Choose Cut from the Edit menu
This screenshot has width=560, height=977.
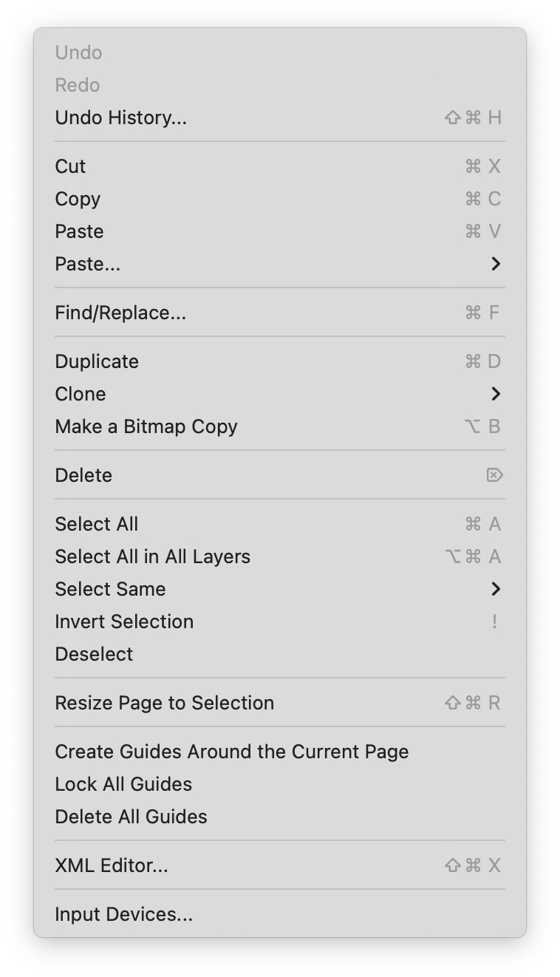280,166
